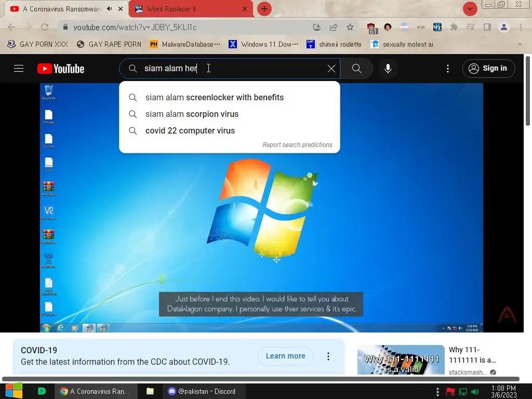Mute the Coronavirus Ransomware tab audio icon
The height and width of the screenshot is (399, 532).
coord(109,9)
